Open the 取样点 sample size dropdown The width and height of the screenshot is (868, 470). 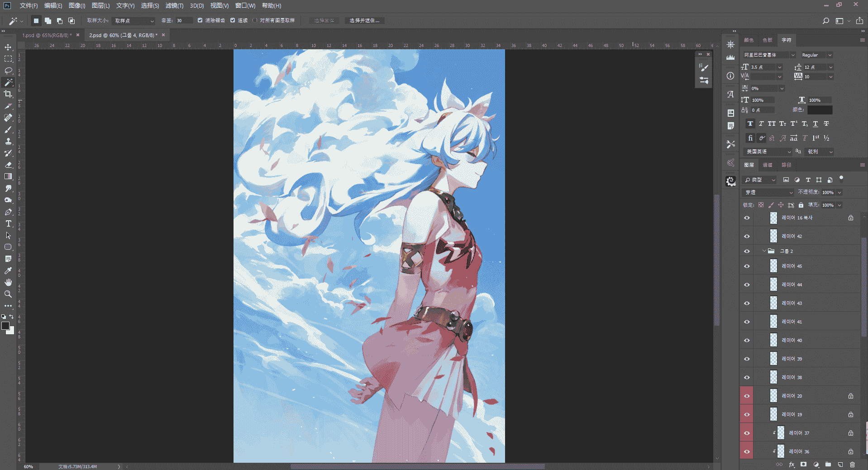(134, 21)
